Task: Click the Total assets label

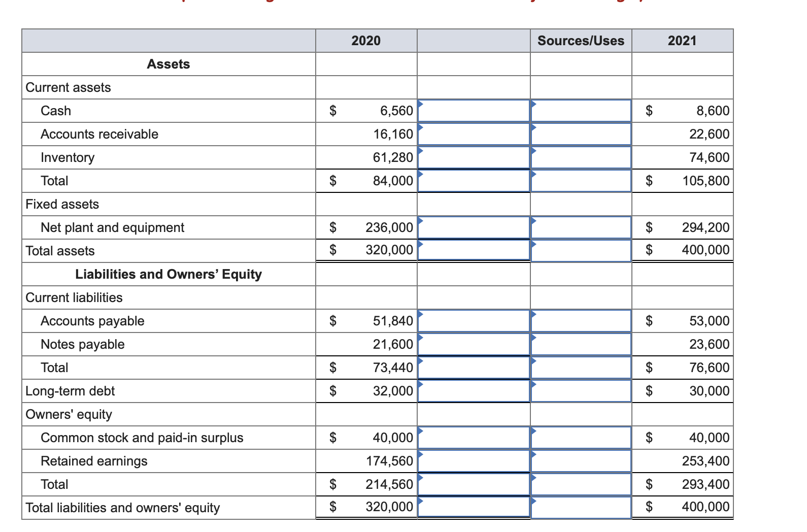Action: click(x=60, y=251)
